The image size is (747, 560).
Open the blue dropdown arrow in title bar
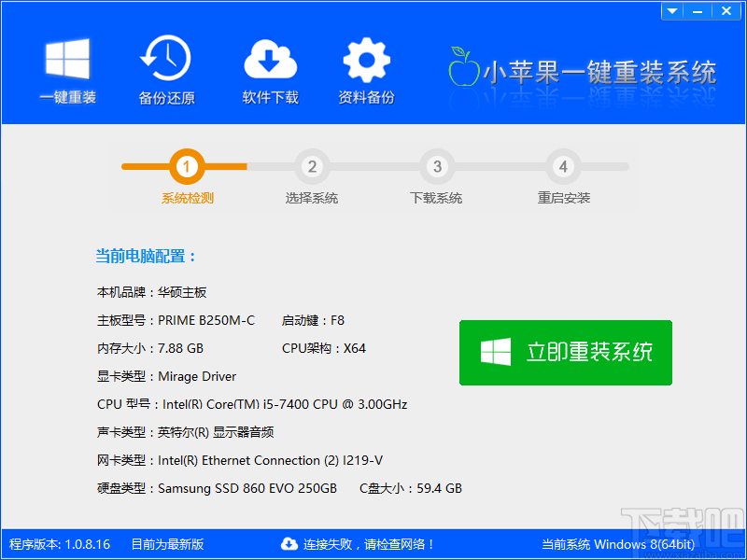tap(671, 10)
